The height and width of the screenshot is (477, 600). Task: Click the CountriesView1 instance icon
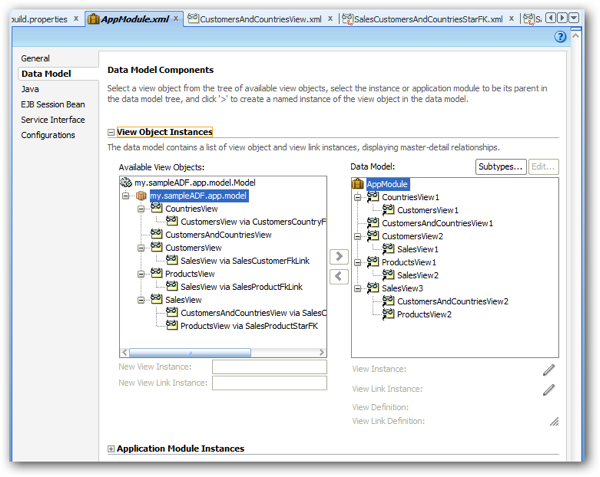pyautogui.click(x=373, y=197)
